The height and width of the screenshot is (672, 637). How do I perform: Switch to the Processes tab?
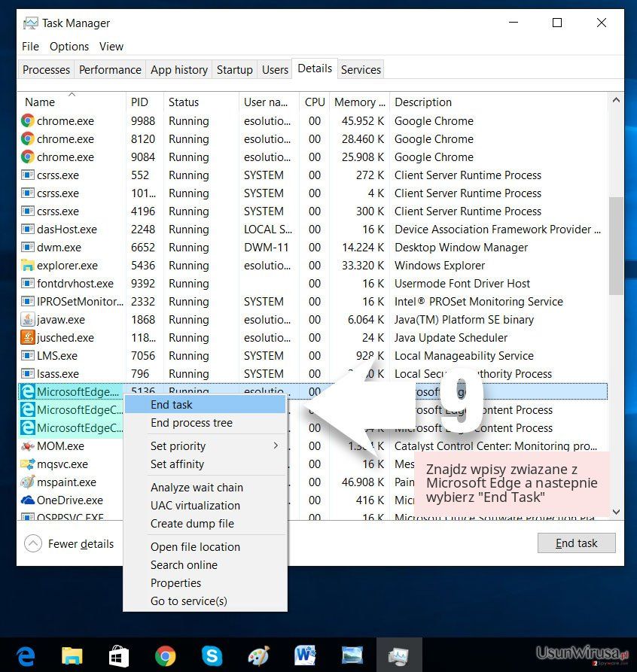click(46, 69)
